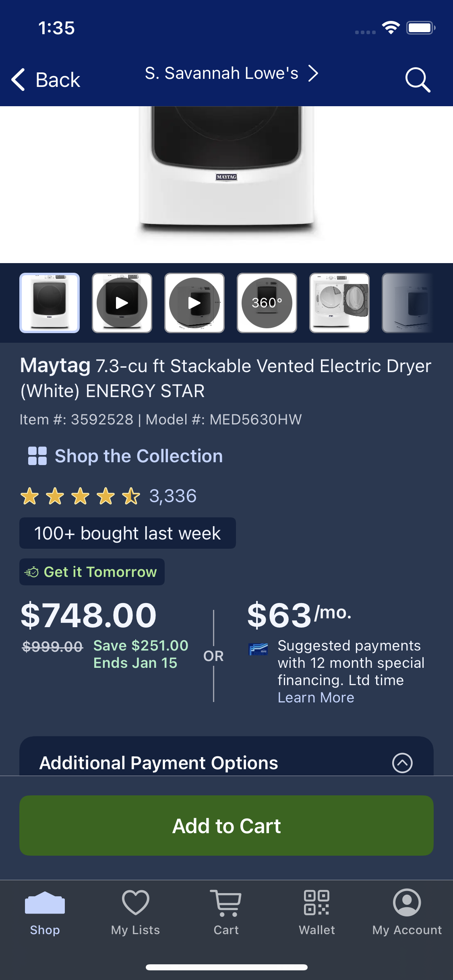Expand S. Savannah Lowe's store selector
The height and width of the screenshot is (980, 453).
pyautogui.click(x=232, y=74)
